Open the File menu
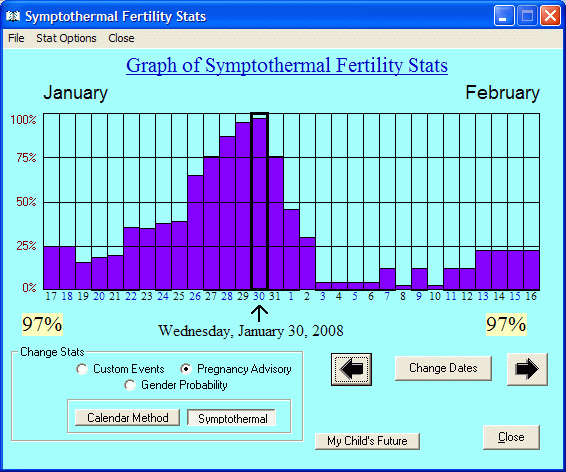The height and width of the screenshot is (472, 566). (16, 38)
